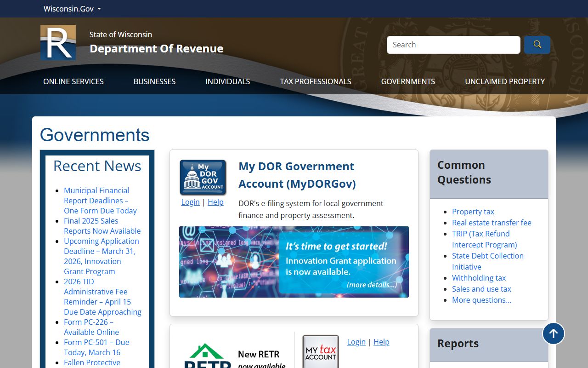Click the State of Wisconsin text
The width and height of the screenshot is (588, 368).
[x=120, y=34]
